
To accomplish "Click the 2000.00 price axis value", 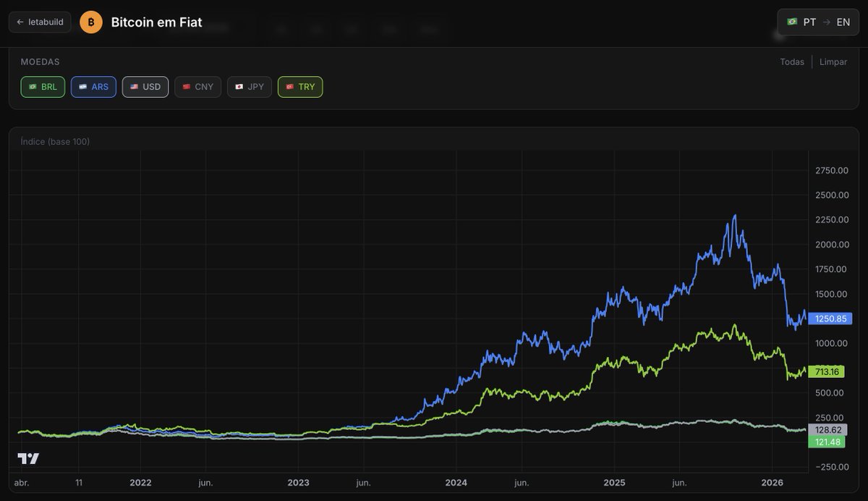I will tap(831, 245).
